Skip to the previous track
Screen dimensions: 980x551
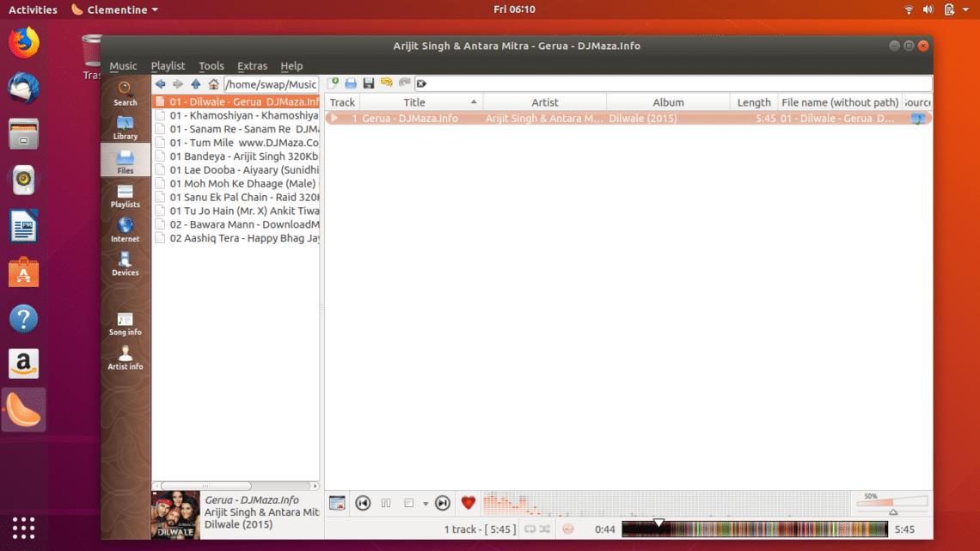click(363, 503)
